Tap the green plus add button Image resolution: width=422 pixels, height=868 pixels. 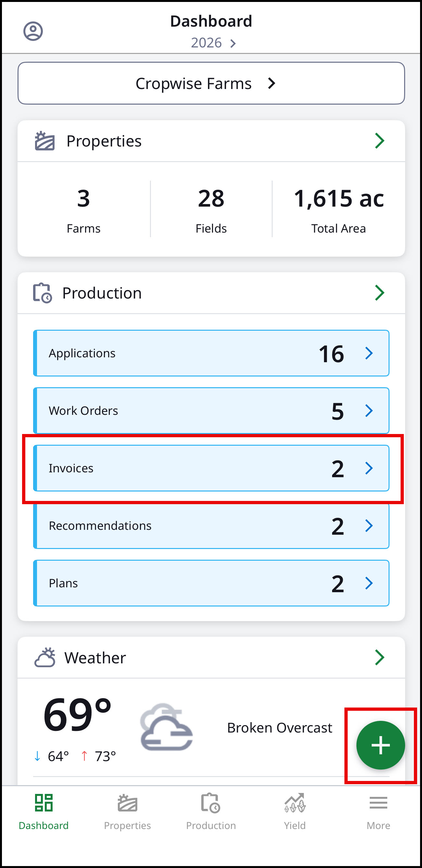point(380,745)
